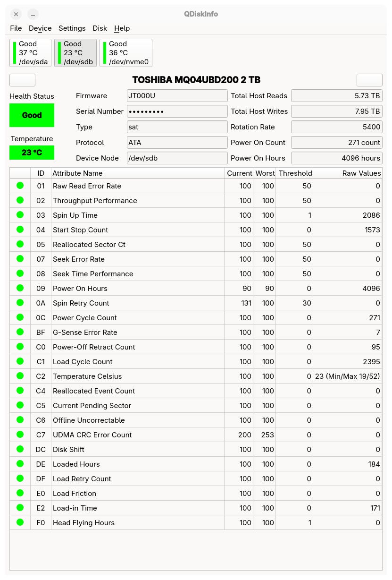This screenshot has height=580, width=392.
Task: Click status indicator beside Reallocated Sector Ct
Action: pos(20,244)
